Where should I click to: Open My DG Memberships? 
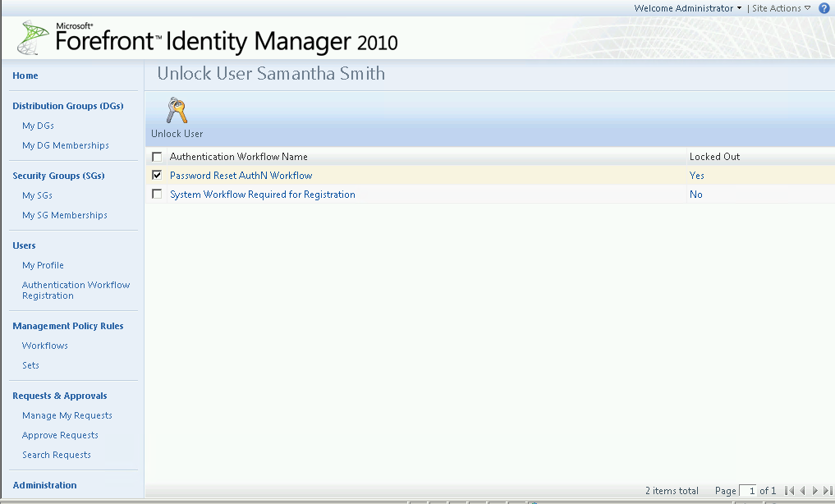click(x=66, y=145)
